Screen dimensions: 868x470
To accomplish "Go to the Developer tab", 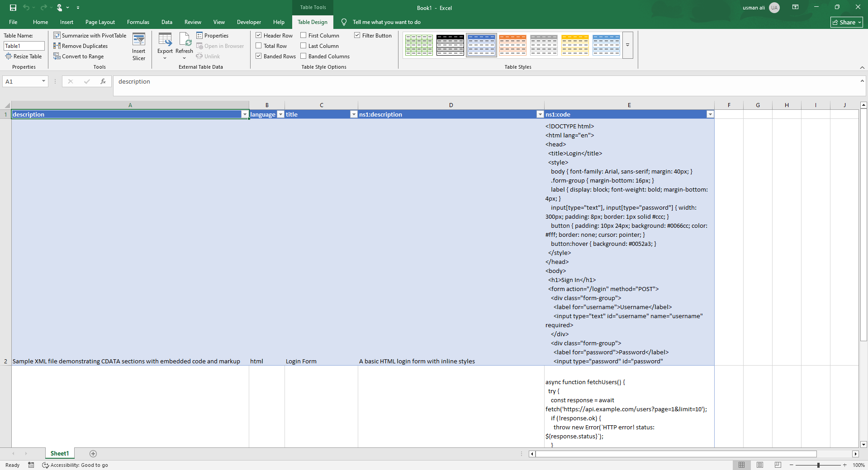I will click(249, 22).
